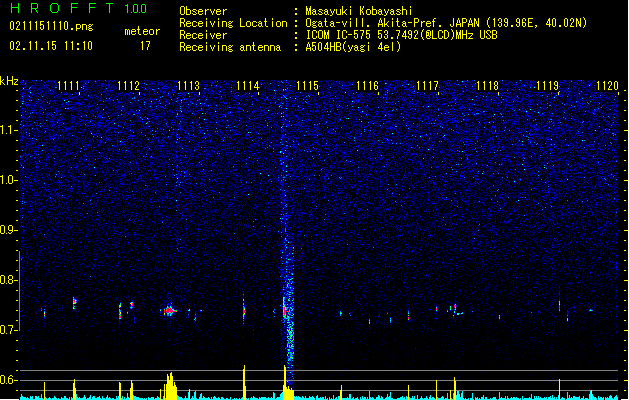The height and width of the screenshot is (400, 629).
Task: Click the 1116 time axis marker
Action: tap(367, 85)
